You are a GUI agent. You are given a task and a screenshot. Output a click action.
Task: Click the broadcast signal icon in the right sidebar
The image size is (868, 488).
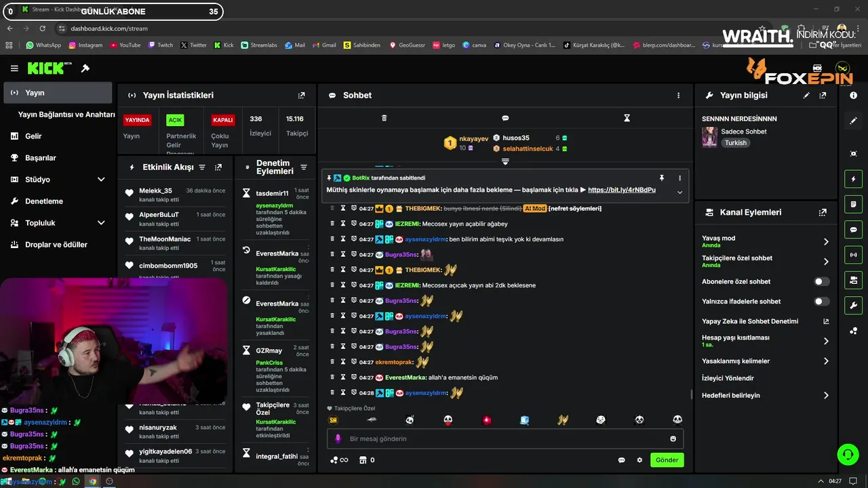853,255
